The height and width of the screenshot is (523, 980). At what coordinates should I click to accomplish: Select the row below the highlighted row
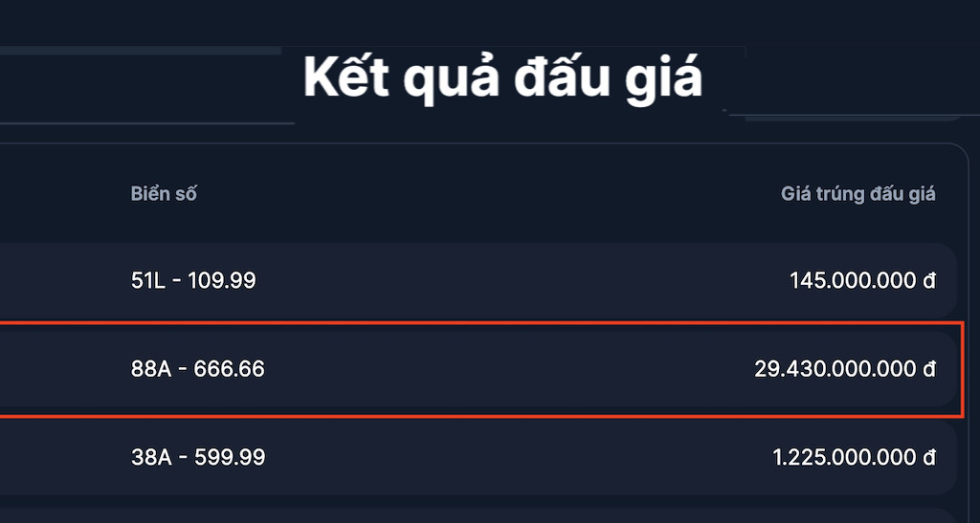pos(479,457)
